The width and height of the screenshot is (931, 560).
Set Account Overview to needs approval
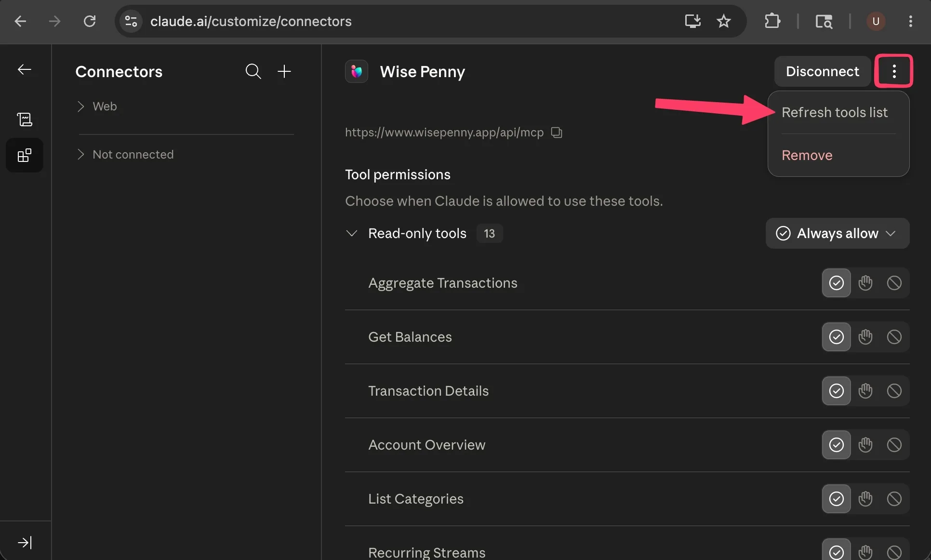click(865, 445)
